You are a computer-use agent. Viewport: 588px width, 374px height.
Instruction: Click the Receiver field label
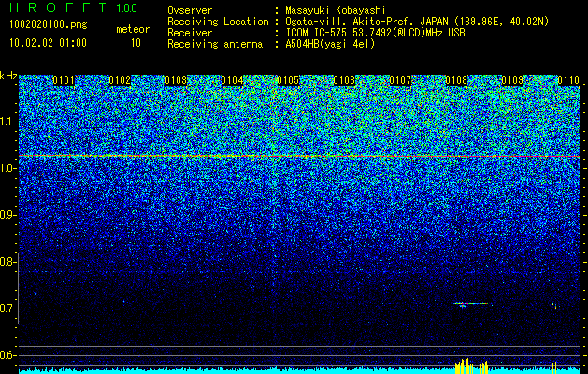pyautogui.click(x=190, y=33)
